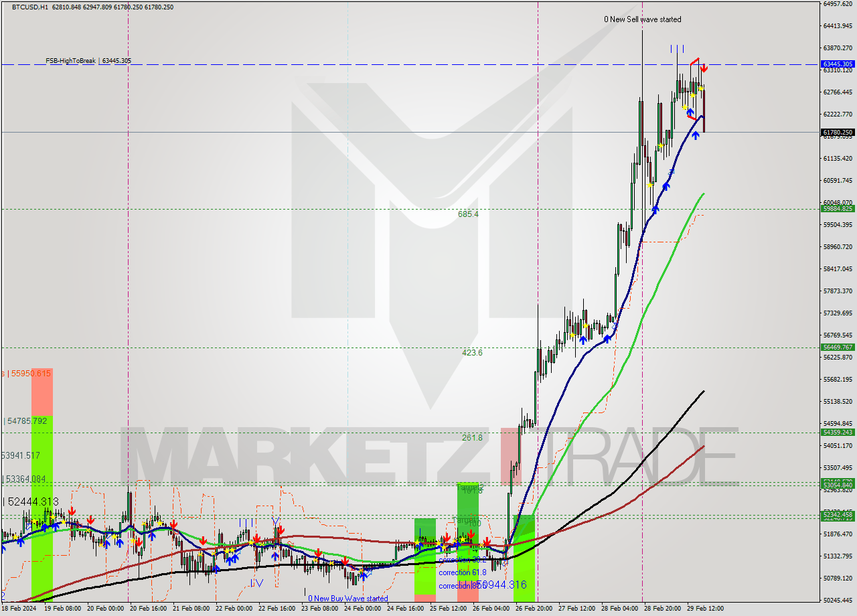Click the 58417.045 price axis value
The image size is (857, 616).
tap(838, 269)
